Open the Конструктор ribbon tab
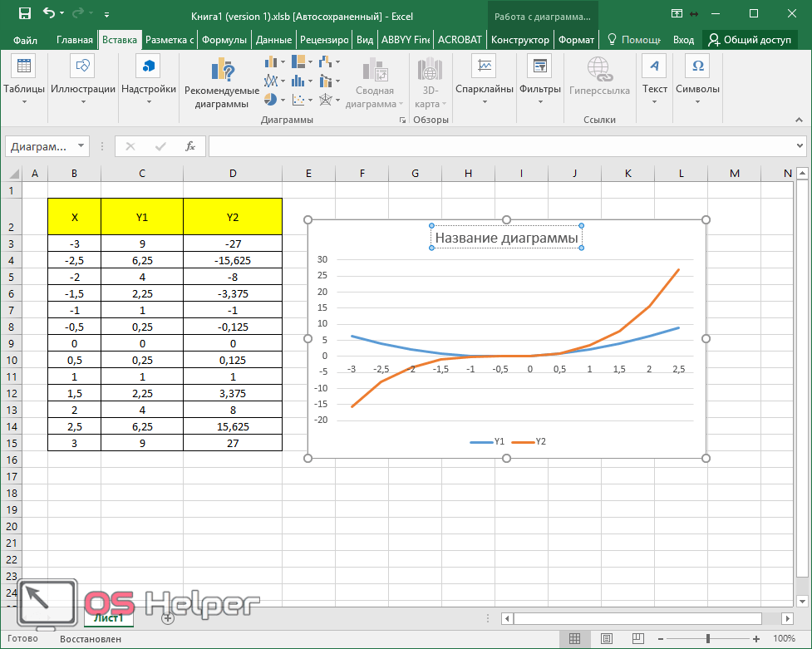Viewport: 812px width, 649px height. pos(519,40)
